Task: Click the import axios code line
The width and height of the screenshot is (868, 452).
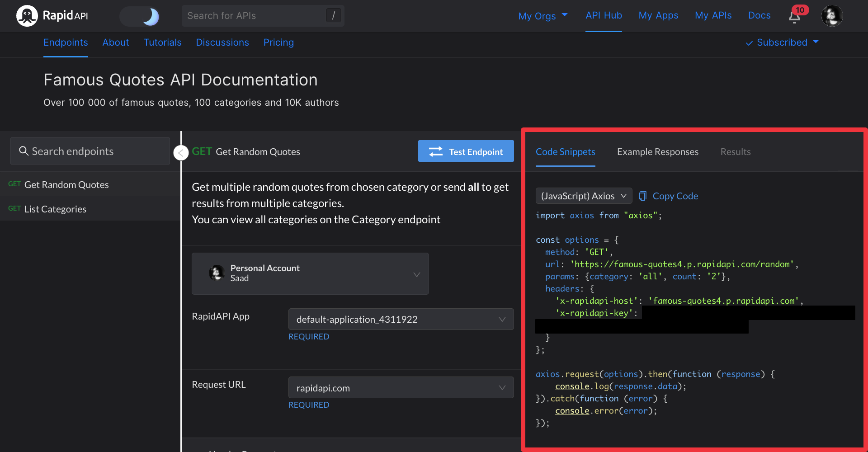Action: click(x=599, y=215)
